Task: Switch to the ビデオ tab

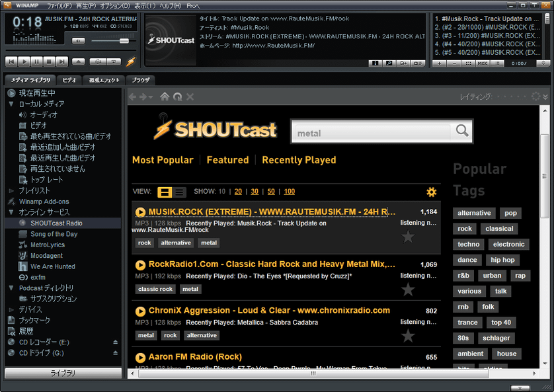Action: pyautogui.click(x=69, y=80)
